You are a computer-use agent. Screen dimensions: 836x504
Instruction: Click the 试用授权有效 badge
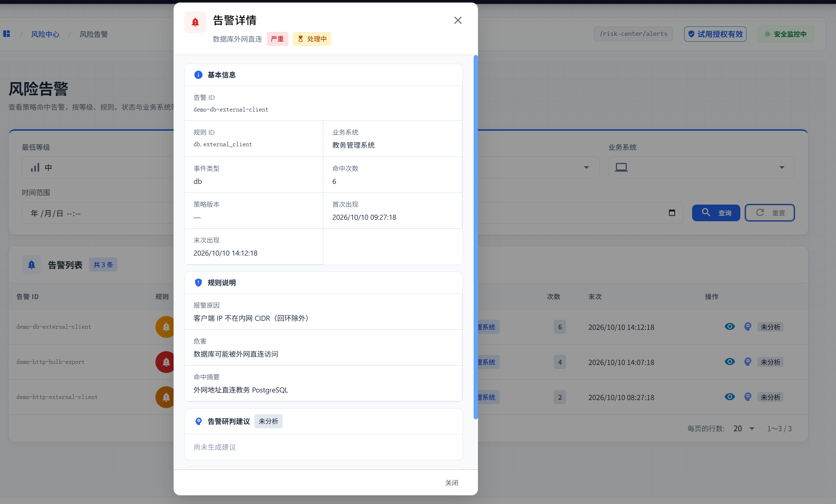(x=715, y=34)
